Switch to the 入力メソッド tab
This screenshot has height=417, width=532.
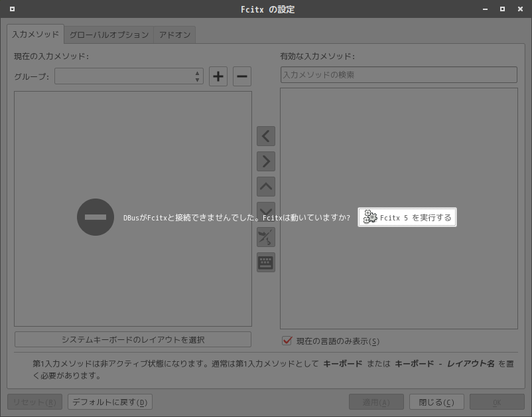tap(36, 35)
